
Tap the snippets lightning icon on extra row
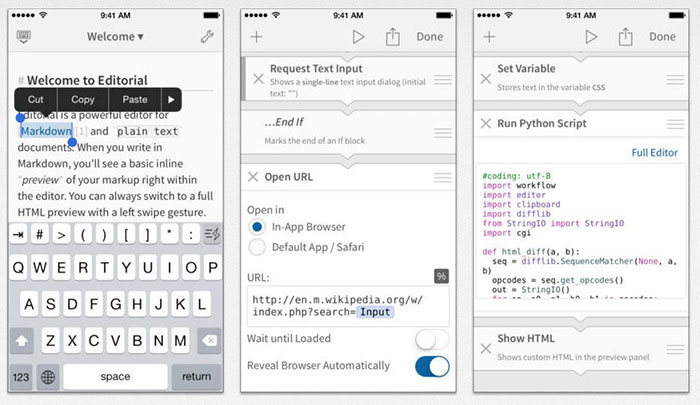(212, 234)
